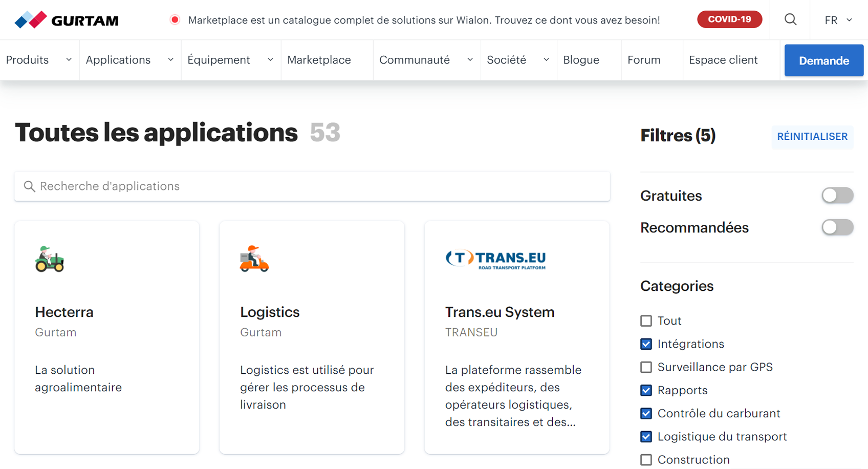Check the Surveillance par GPS checkbox
The width and height of the screenshot is (868, 469).
tap(646, 367)
